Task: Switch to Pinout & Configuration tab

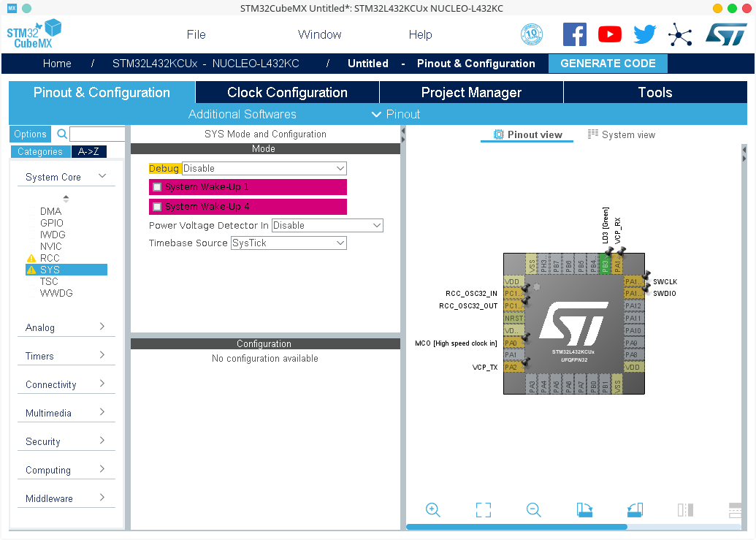Action: point(102,92)
